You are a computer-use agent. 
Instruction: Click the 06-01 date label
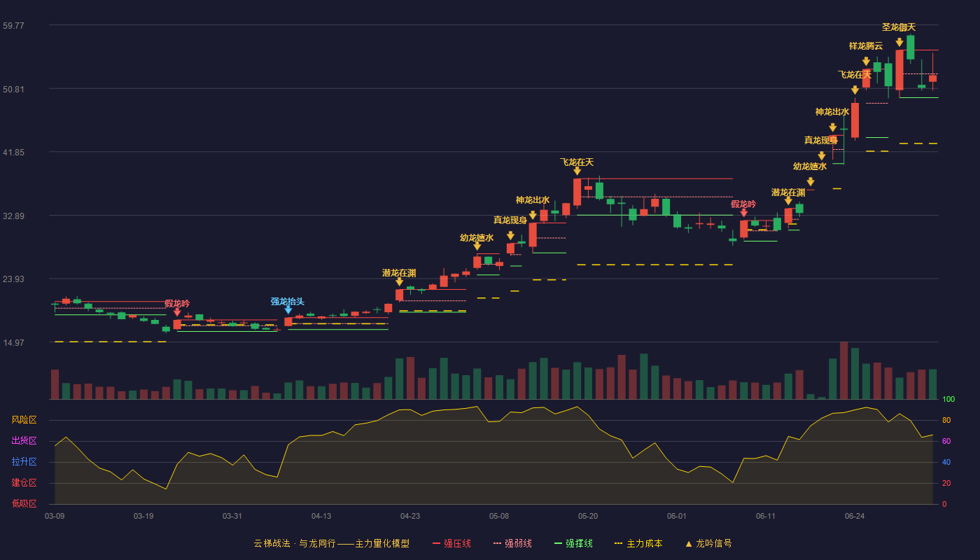click(x=677, y=516)
